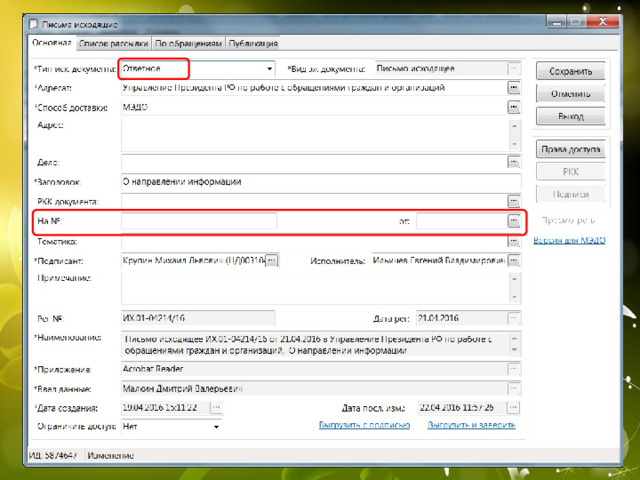Select the Публикация tab
640x480 pixels.
252,43
